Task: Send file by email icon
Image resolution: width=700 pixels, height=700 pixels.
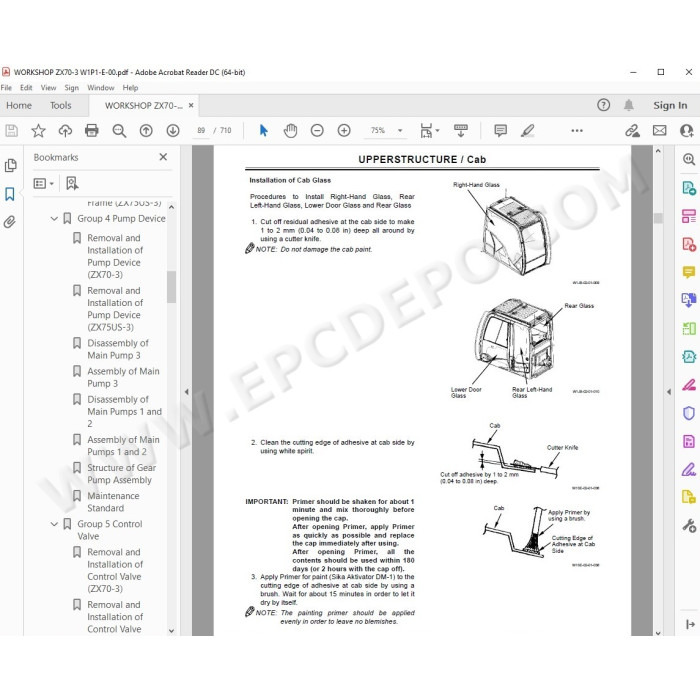Action: (659, 130)
